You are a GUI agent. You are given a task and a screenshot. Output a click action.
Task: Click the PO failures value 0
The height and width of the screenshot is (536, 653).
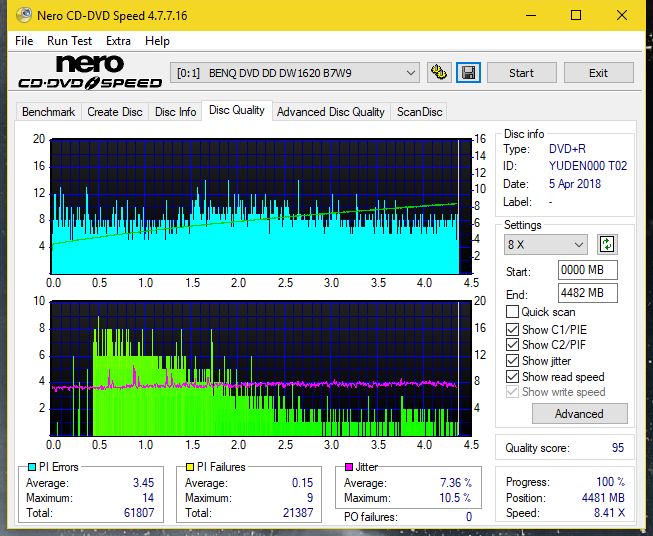[x=469, y=517]
